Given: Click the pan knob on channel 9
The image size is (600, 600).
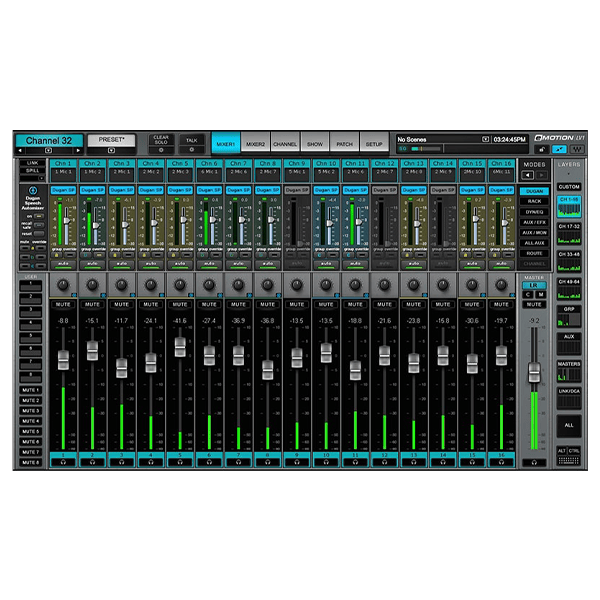Looking at the screenshot, I should click(x=297, y=285).
